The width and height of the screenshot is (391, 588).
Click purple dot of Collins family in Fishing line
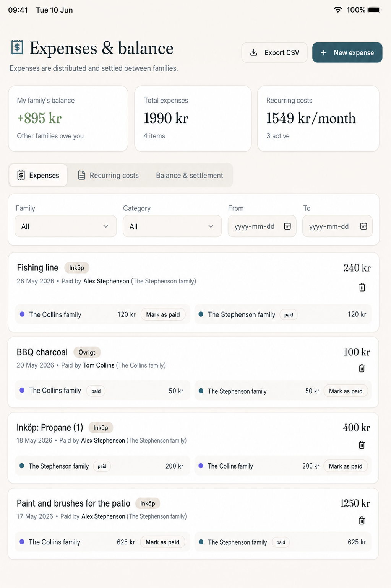(22, 314)
